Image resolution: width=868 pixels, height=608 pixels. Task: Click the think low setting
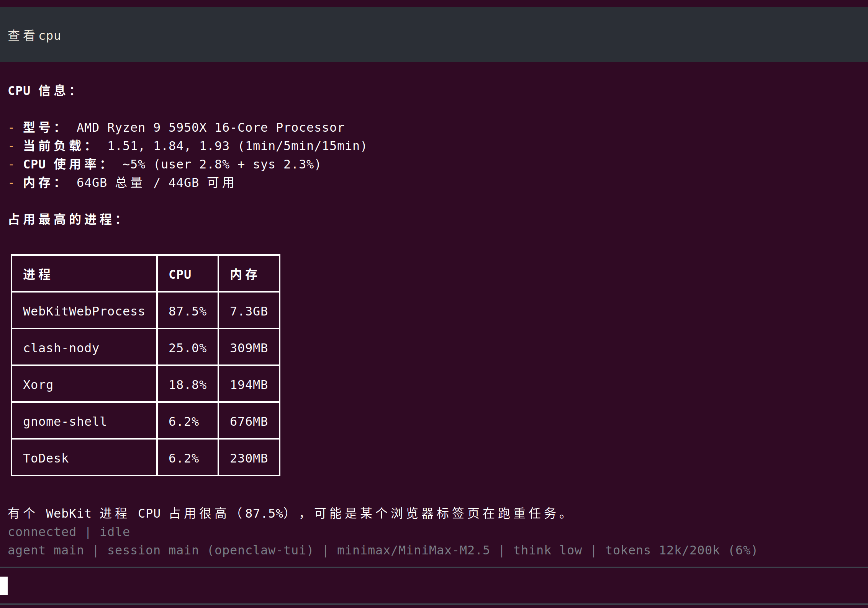[548, 550]
